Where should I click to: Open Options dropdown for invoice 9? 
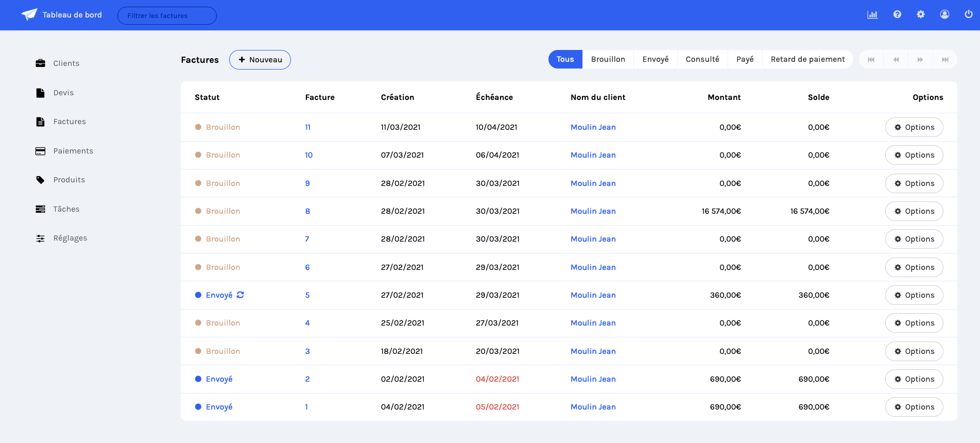tap(914, 183)
